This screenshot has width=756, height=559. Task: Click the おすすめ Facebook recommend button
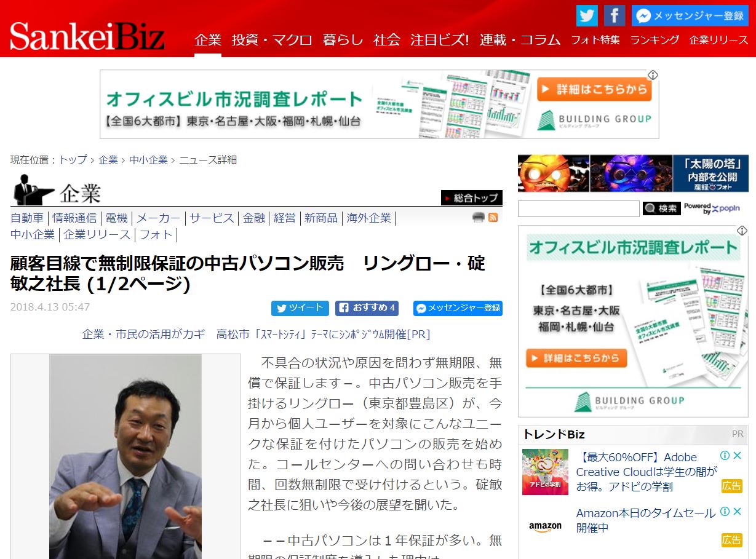tap(367, 308)
